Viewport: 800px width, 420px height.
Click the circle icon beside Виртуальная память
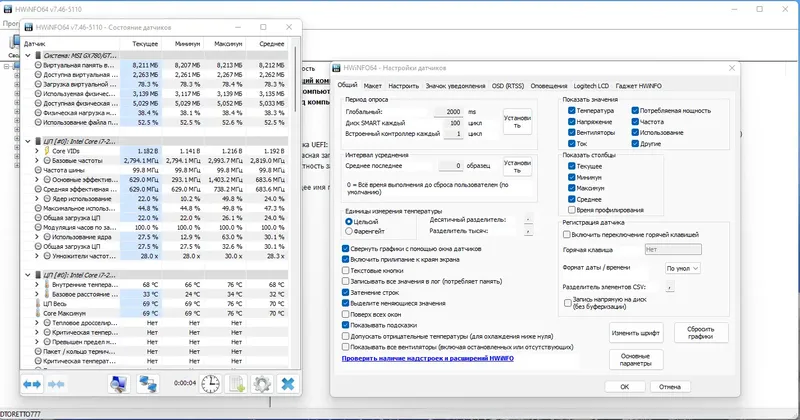(x=38, y=65)
